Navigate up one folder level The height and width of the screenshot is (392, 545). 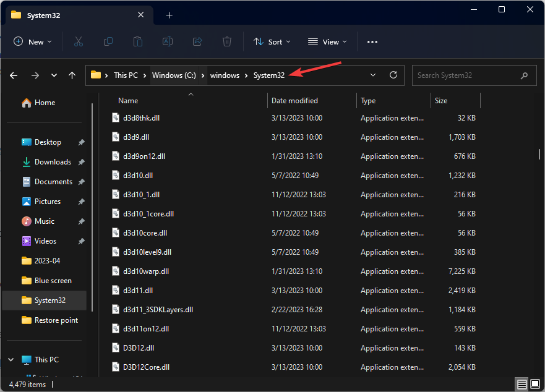72,75
